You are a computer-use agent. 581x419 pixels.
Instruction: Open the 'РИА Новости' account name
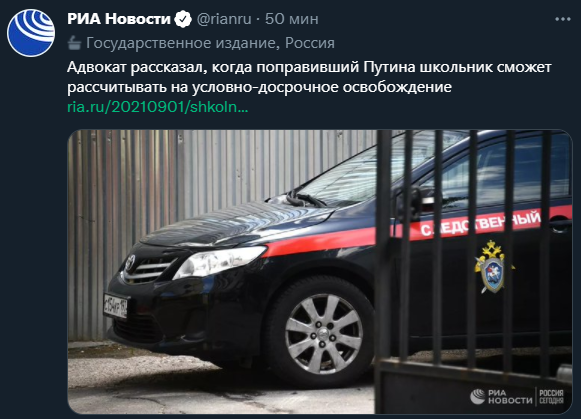click(119, 19)
